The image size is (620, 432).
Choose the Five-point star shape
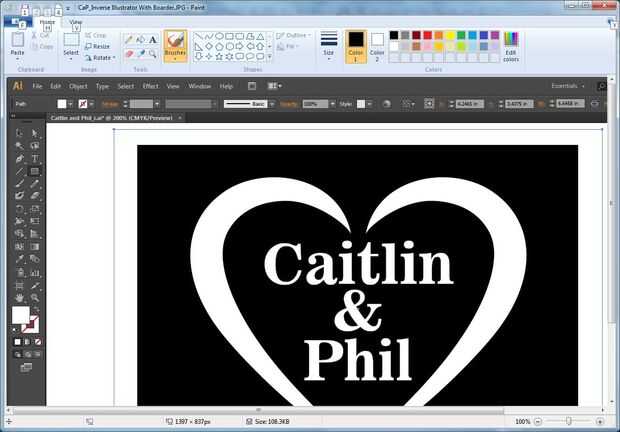coord(219,57)
